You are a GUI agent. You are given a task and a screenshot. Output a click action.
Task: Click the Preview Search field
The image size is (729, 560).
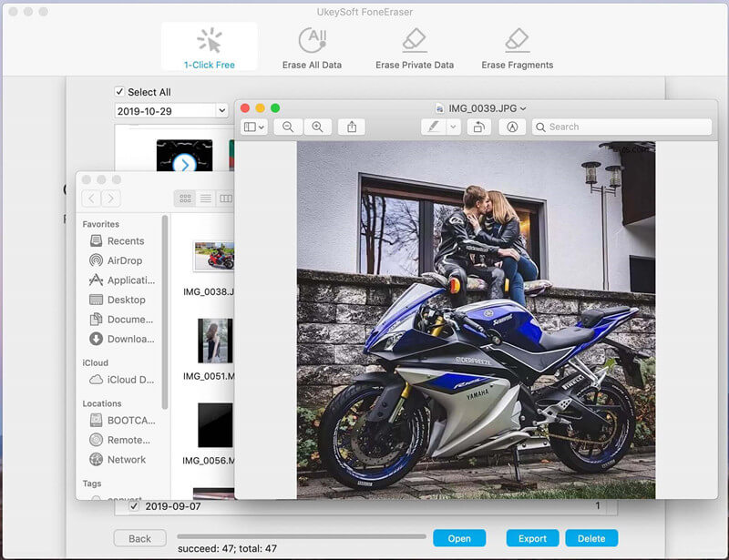tap(621, 127)
